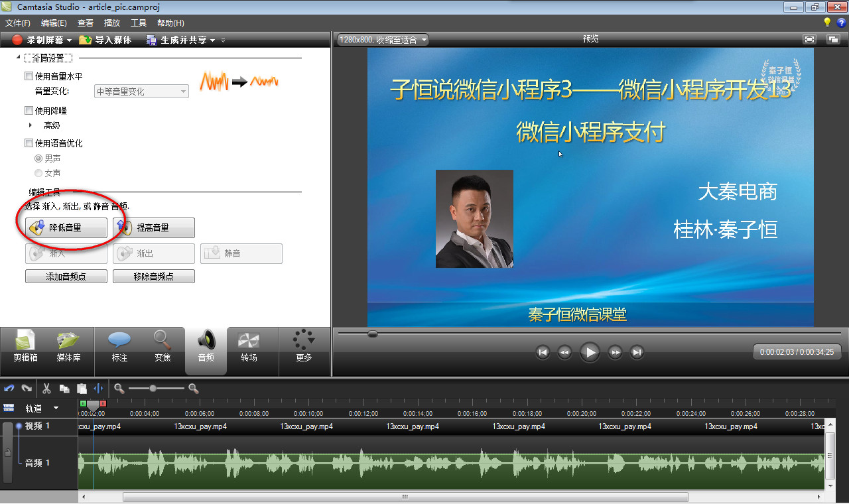Image resolution: width=849 pixels, height=504 pixels.
Task: Toggle the 视频 1 track link dot
Action: click(19, 426)
